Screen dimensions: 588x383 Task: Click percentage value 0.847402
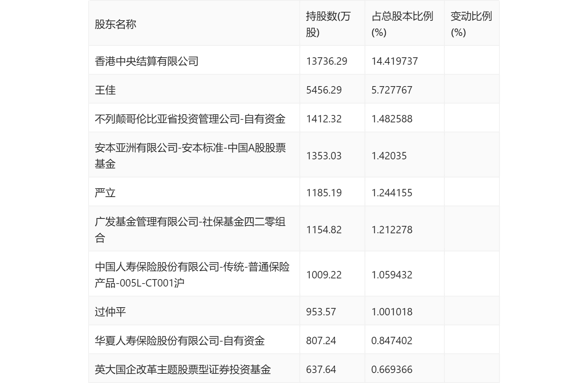(x=392, y=340)
